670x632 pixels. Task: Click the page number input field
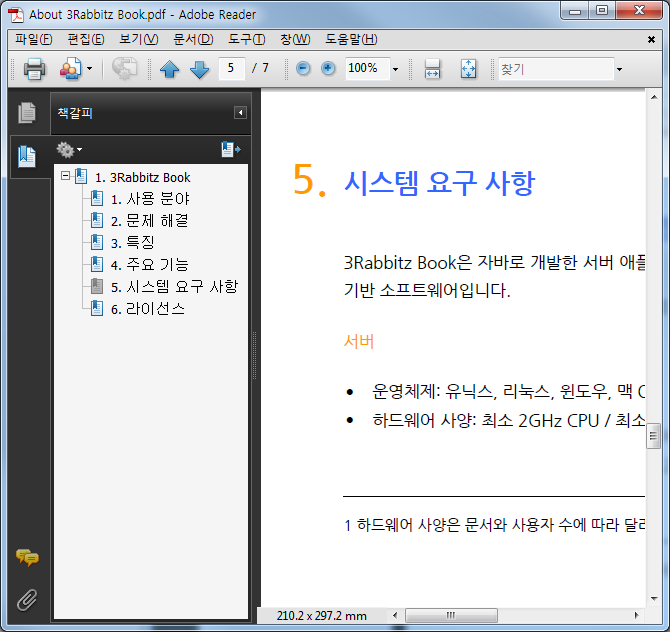[x=232, y=68]
